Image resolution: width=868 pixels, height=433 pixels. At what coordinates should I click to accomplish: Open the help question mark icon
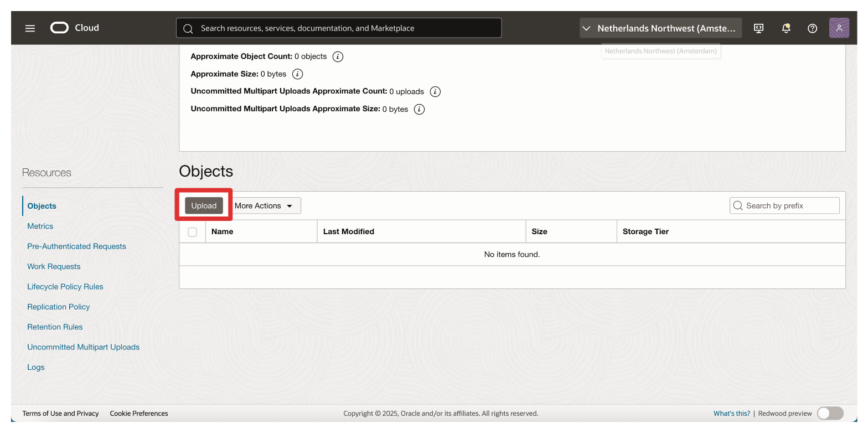tap(812, 28)
